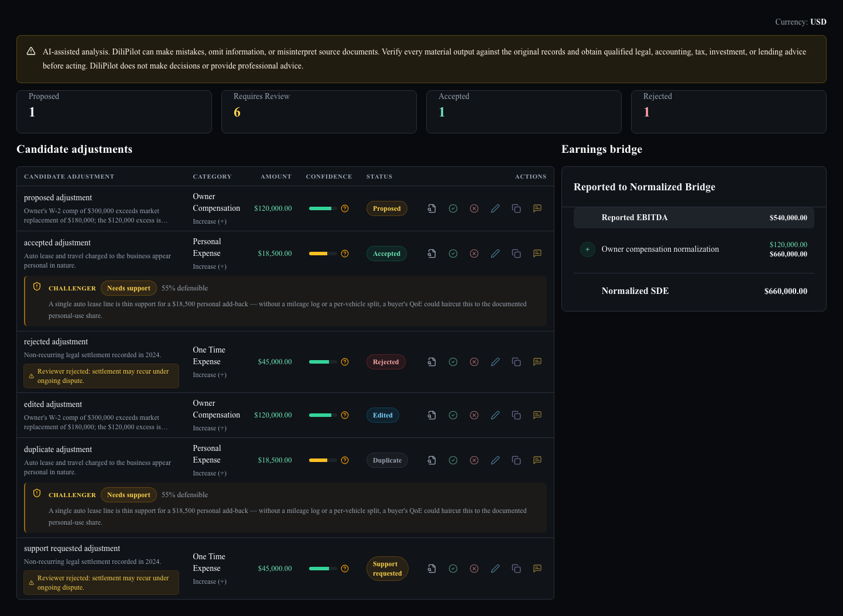Accept the duplicate adjustment via checkmark icon
This screenshot has height=616, width=843.
tap(453, 460)
